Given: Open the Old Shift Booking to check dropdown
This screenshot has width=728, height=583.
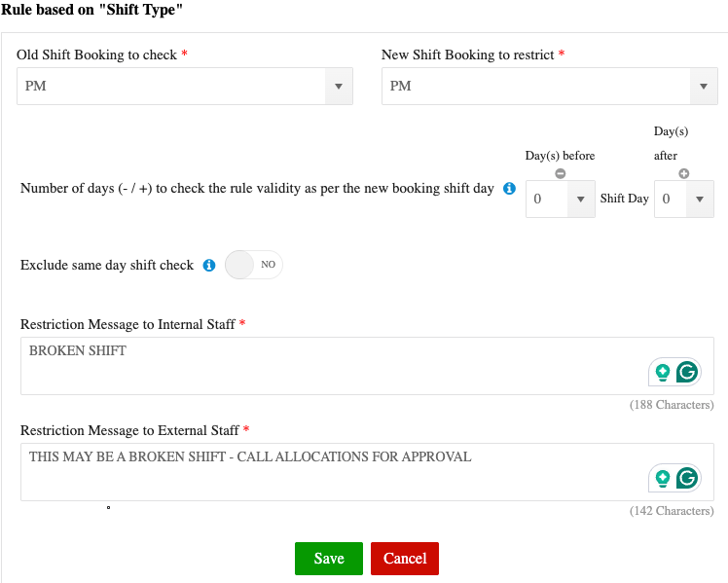Looking at the screenshot, I should click(184, 87).
